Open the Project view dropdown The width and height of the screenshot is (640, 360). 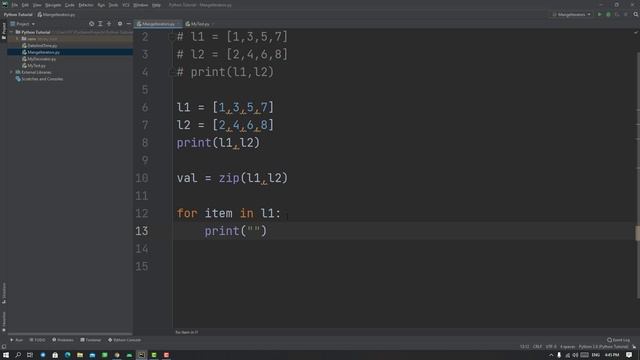point(22,24)
